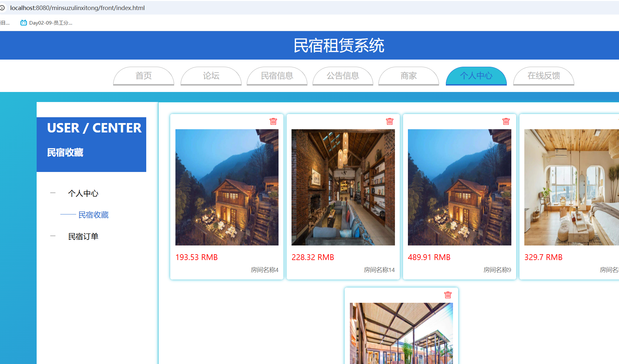
Task: Click the 房间名称9 label
Action: click(497, 270)
